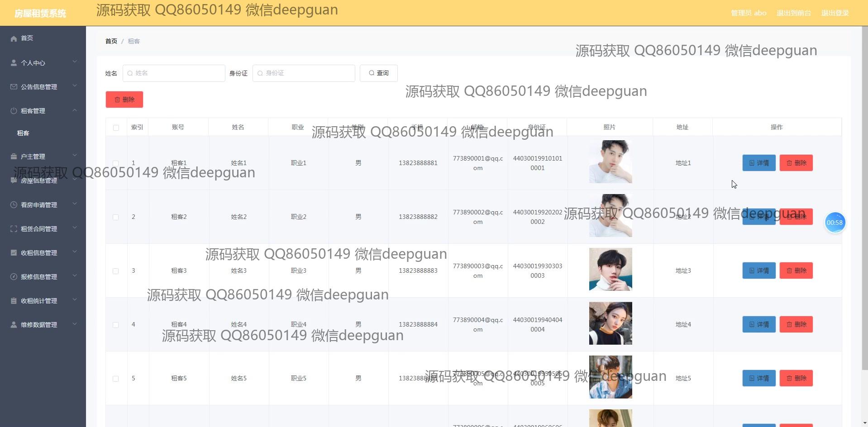Click the home icon beside 首页 in sidebar

[14, 38]
